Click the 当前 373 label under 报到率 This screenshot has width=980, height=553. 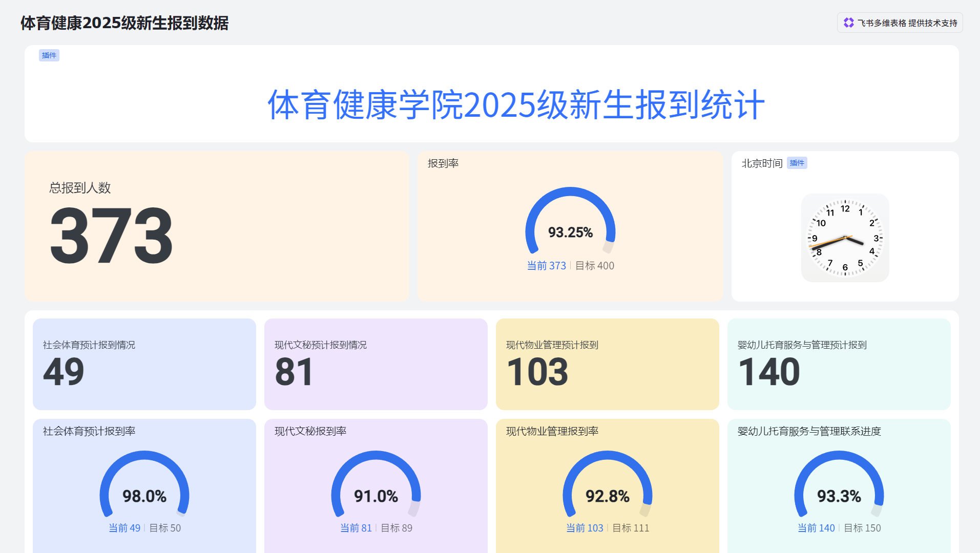[x=546, y=266]
